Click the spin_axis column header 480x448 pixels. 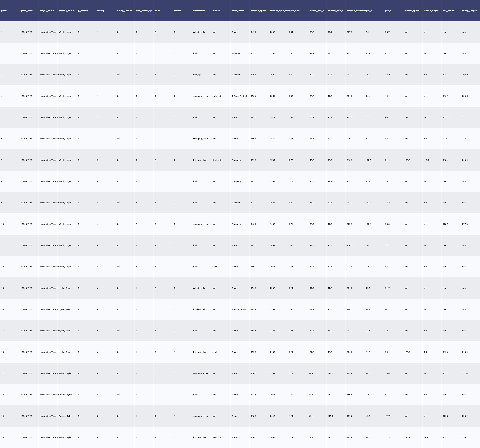[x=295, y=11]
